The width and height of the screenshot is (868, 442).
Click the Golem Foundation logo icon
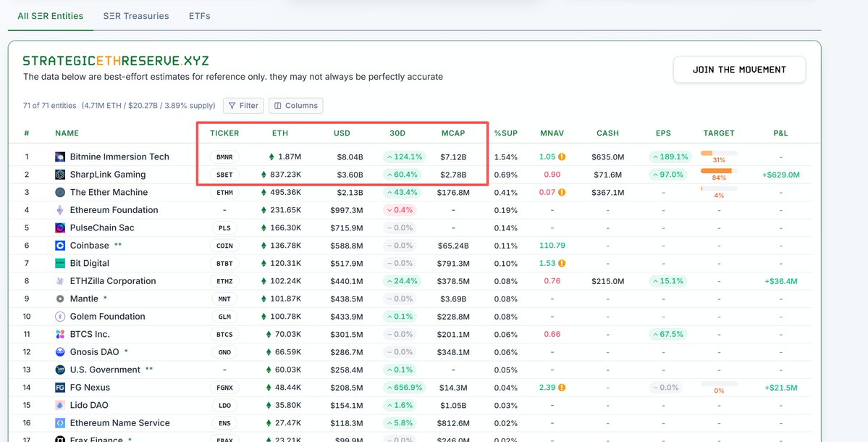click(60, 316)
